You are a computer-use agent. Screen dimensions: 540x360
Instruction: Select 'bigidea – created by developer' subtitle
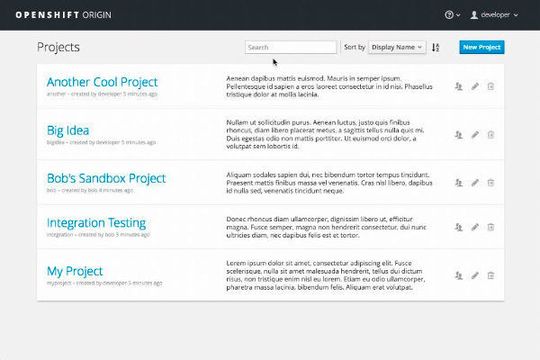pyautogui.click(x=101, y=142)
